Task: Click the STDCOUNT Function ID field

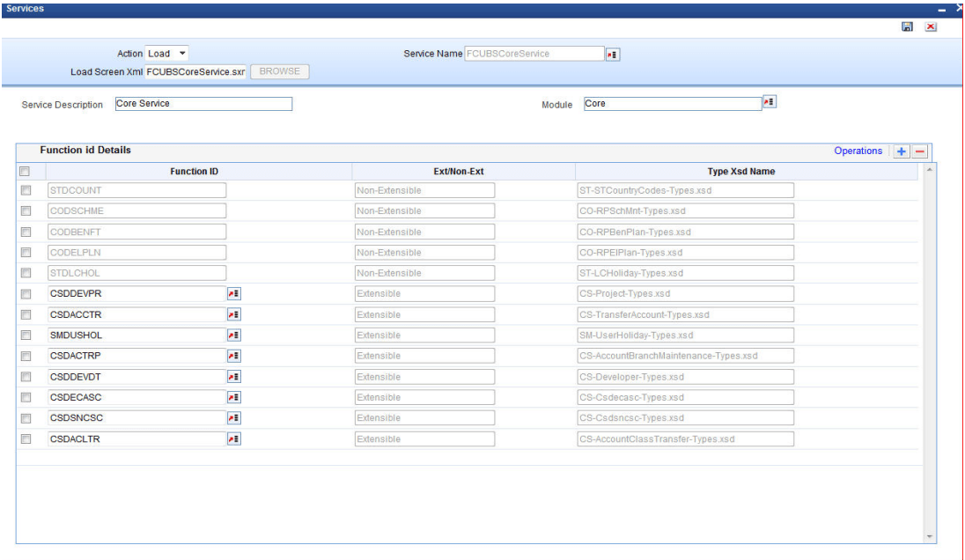Action: pyautogui.click(x=136, y=190)
